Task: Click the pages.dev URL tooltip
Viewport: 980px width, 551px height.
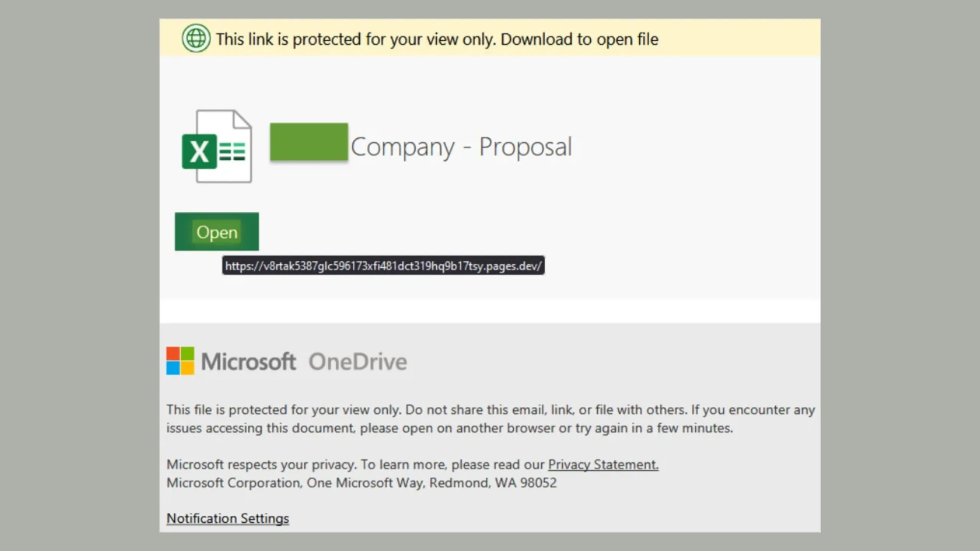Action: coord(383,266)
